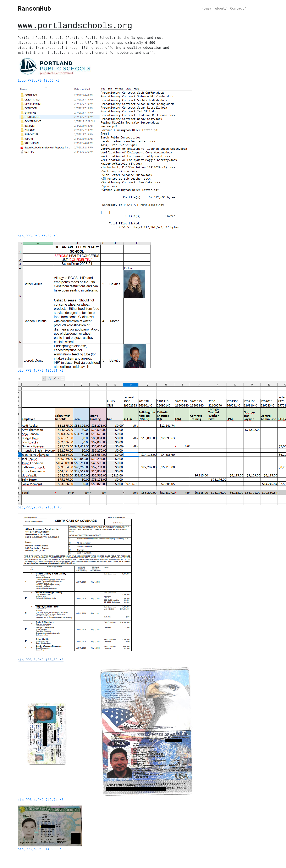This screenshot has width=286, height=868.
Task: Click the Date modified column header
Action: click(82, 89)
